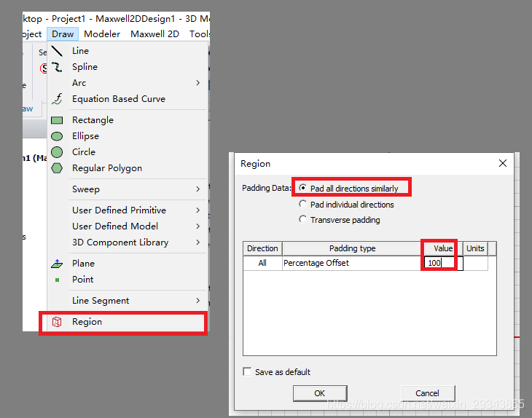The width and height of the screenshot is (532, 418).
Task: Click the Circle shape icon
Action: (x=57, y=152)
